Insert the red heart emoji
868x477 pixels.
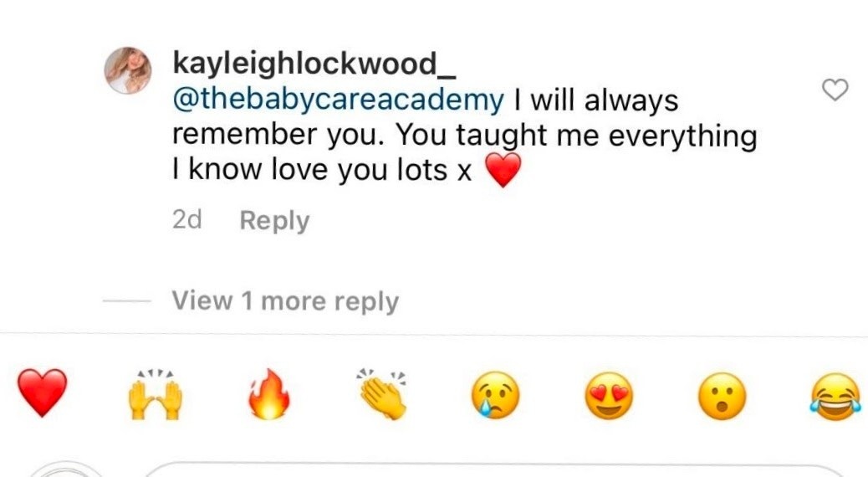point(42,392)
